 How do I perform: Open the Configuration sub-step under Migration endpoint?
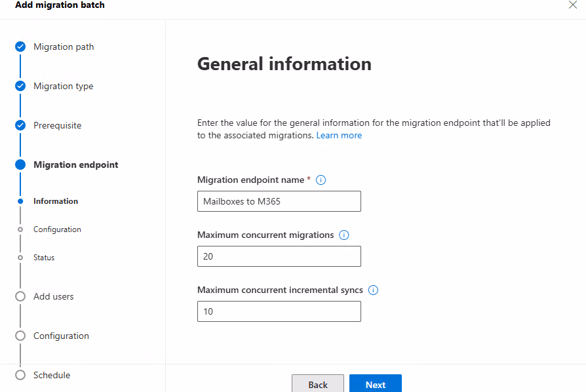(57, 229)
